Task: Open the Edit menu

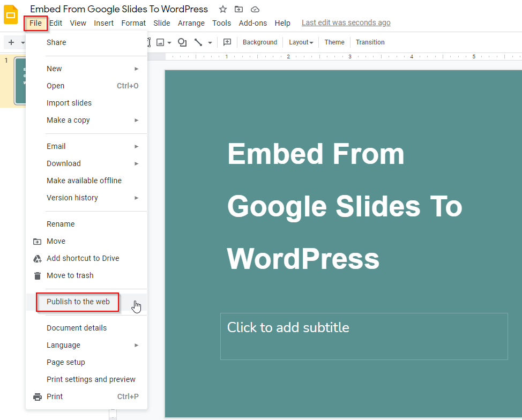Action: (56, 23)
